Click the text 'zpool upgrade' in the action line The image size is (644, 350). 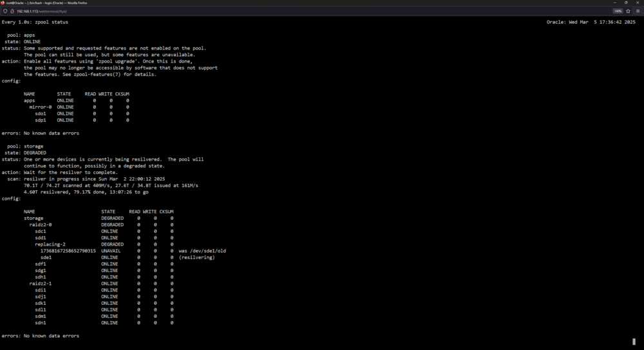point(118,61)
